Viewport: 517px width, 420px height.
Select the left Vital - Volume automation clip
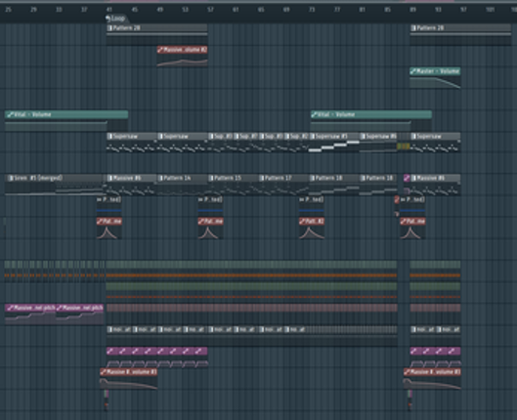pos(66,114)
